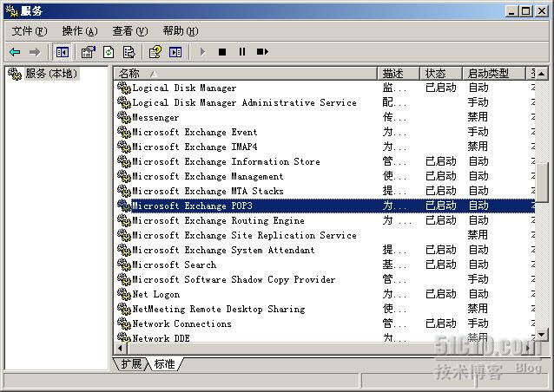Select Microsoft Exchange MTA Stacks service
Screen dimensions: 554x392
pyautogui.click(x=208, y=191)
